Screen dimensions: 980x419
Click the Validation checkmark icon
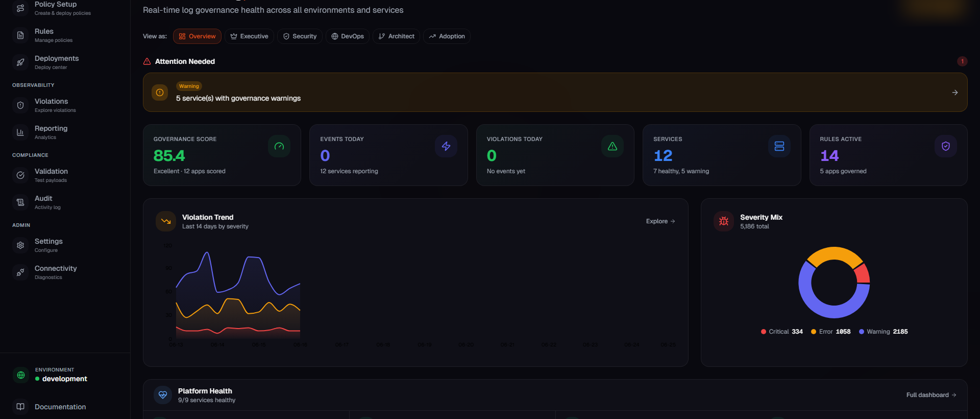20,175
